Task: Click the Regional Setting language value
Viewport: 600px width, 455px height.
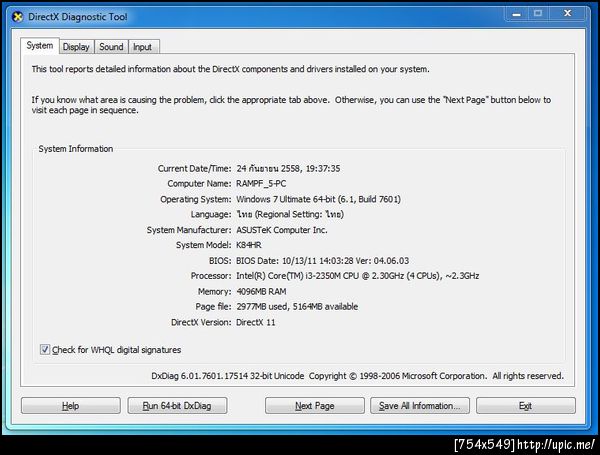Action: click(290, 214)
